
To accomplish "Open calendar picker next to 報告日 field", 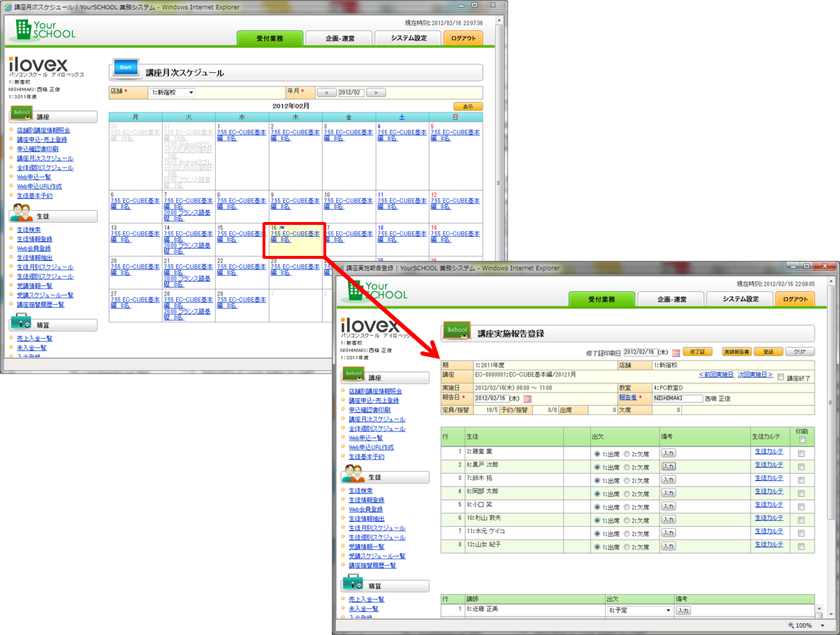I will 527,399.
